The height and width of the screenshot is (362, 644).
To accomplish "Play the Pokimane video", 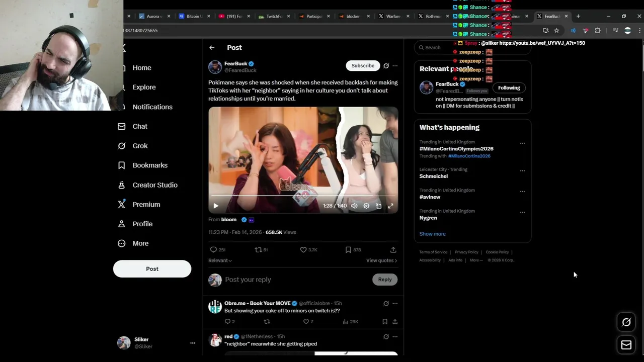I will (216, 206).
